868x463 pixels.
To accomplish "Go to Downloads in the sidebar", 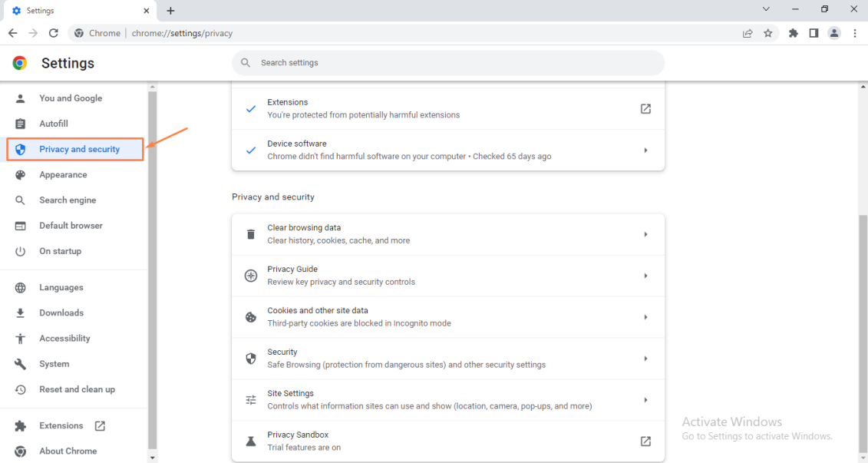I will [x=61, y=313].
